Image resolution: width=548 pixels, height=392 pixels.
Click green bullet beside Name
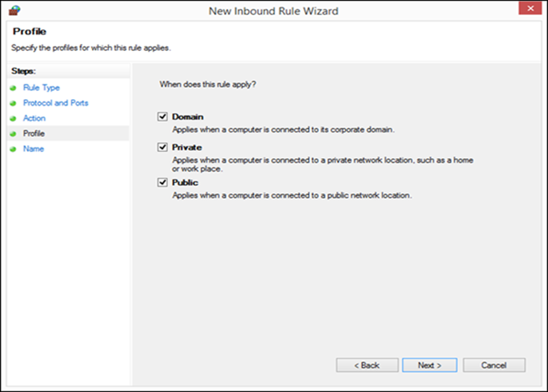13,149
